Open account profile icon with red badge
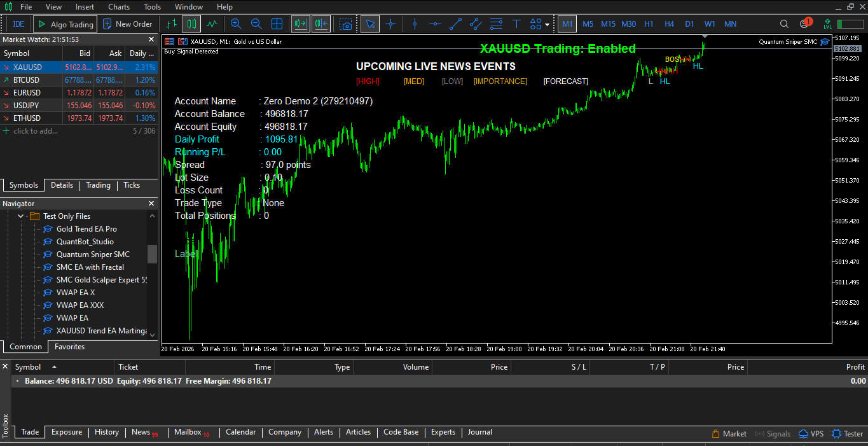The width and height of the screenshot is (868, 446). click(805, 24)
